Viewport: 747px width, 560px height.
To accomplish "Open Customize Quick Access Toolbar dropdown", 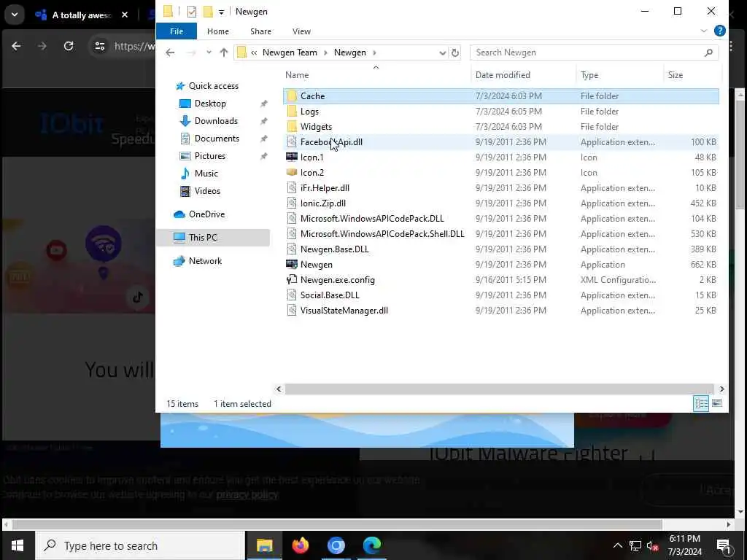I will click(x=222, y=12).
